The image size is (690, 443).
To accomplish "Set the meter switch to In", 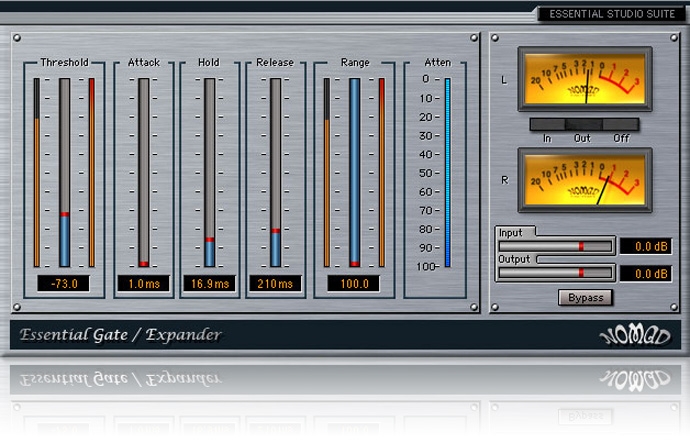I will coord(547,124).
